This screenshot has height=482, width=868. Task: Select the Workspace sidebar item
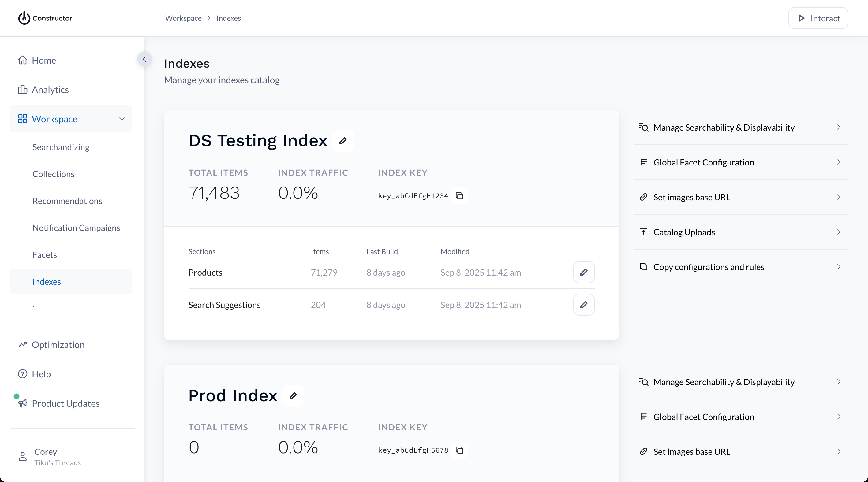click(71, 119)
